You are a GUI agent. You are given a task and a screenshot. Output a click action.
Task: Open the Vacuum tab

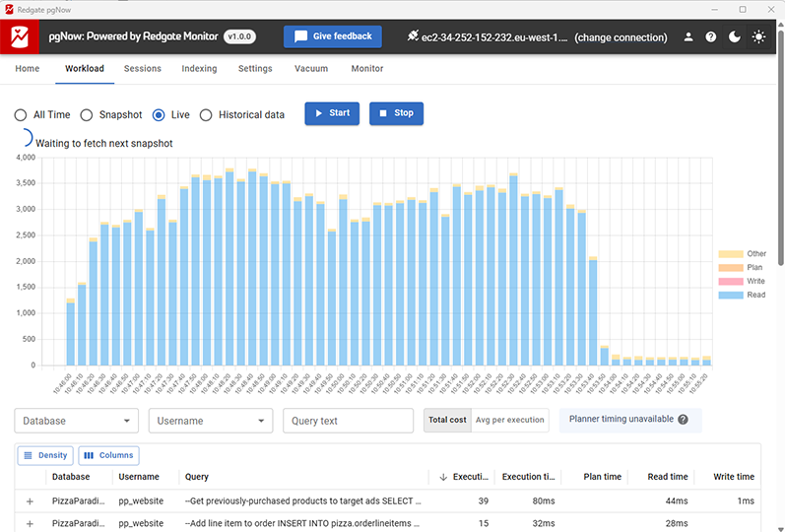pyautogui.click(x=311, y=69)
